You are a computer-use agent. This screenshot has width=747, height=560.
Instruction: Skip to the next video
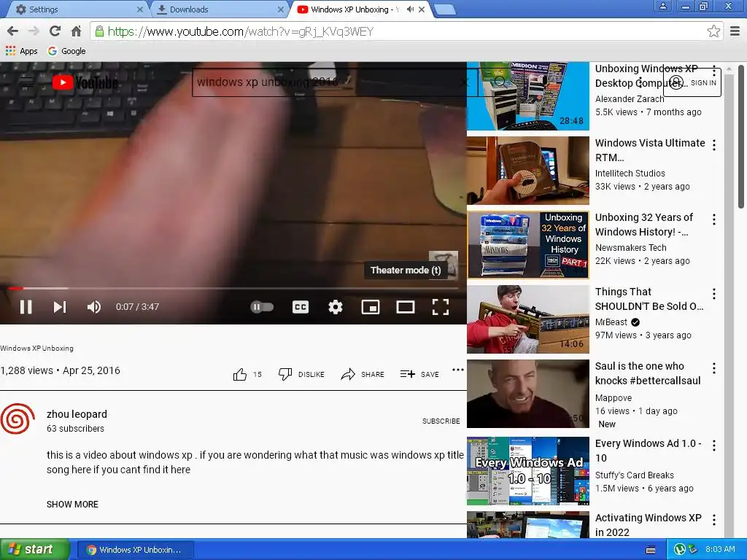60,307
